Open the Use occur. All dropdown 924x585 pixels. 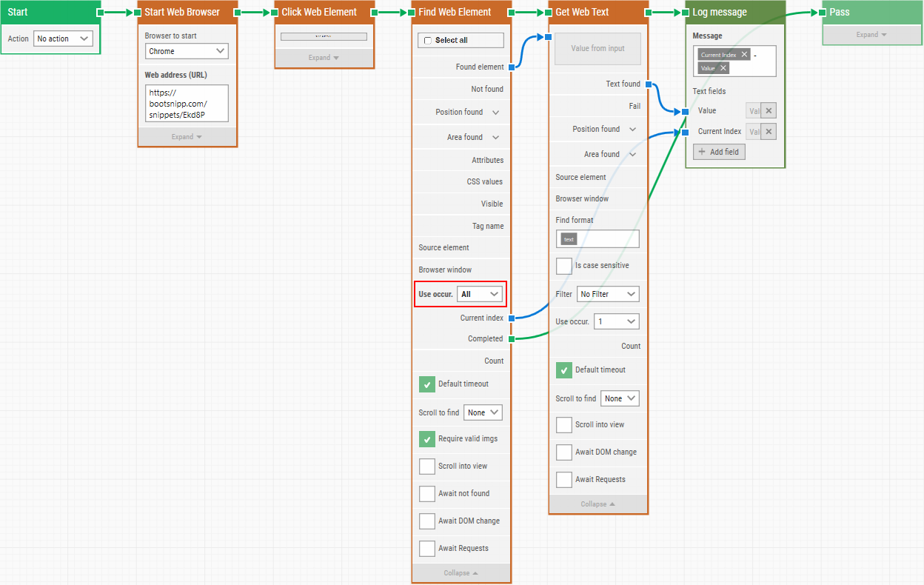[480, 294]
